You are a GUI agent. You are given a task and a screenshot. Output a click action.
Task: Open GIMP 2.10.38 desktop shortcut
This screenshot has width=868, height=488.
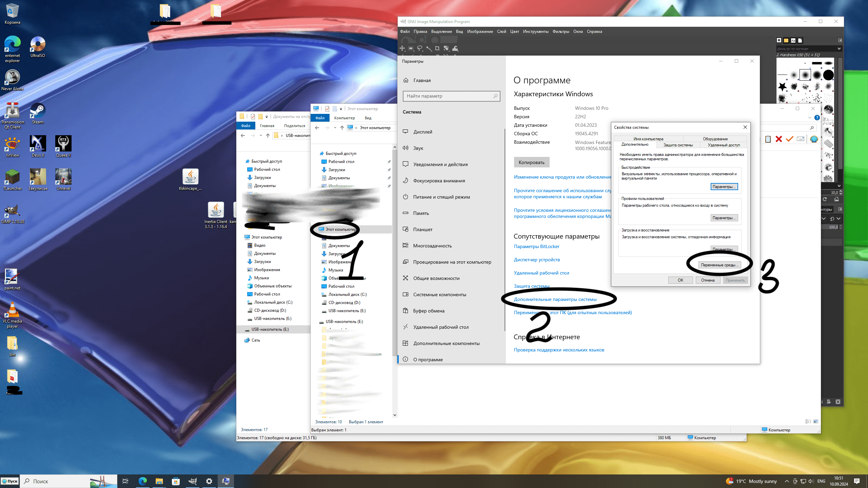pos(13,213)
